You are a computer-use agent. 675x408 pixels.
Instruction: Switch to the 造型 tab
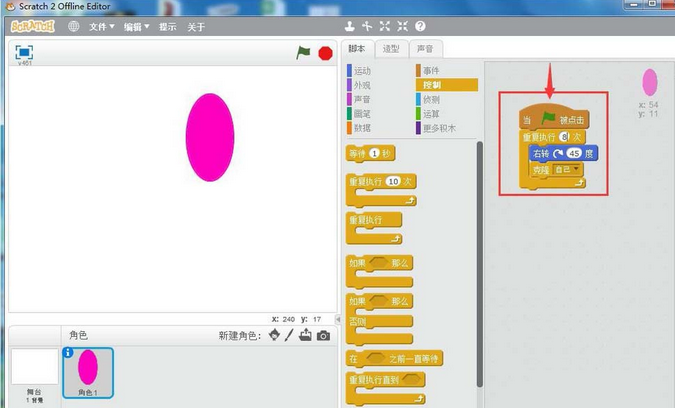(x=391, y=48)
